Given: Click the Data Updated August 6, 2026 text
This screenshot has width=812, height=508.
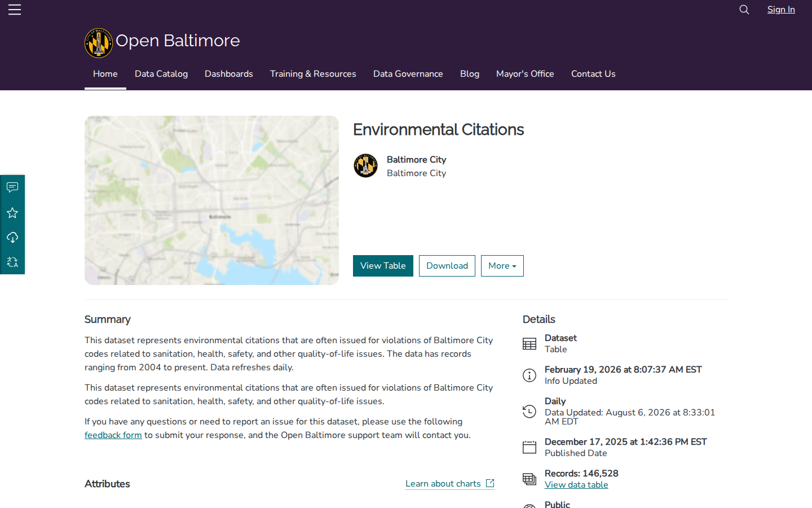Looking at the screenshot, I should pos(630,417).
